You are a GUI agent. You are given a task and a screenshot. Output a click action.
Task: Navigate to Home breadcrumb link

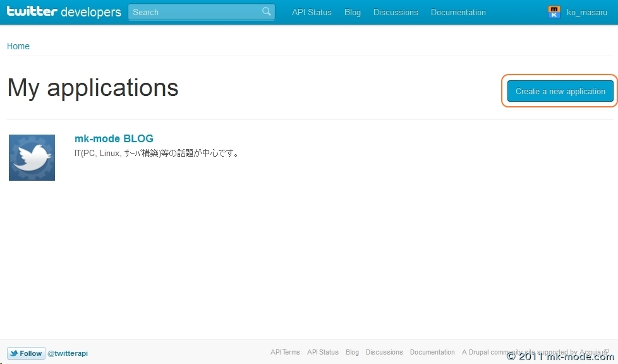coord(18,46)
